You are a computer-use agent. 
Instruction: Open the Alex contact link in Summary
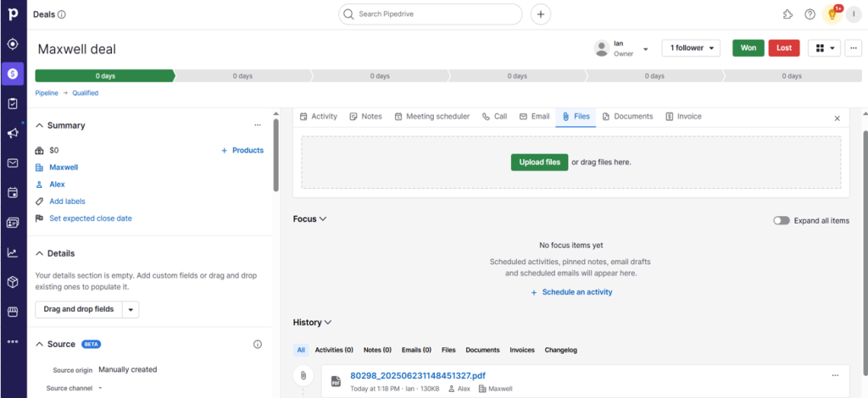(x=57, y=184)
